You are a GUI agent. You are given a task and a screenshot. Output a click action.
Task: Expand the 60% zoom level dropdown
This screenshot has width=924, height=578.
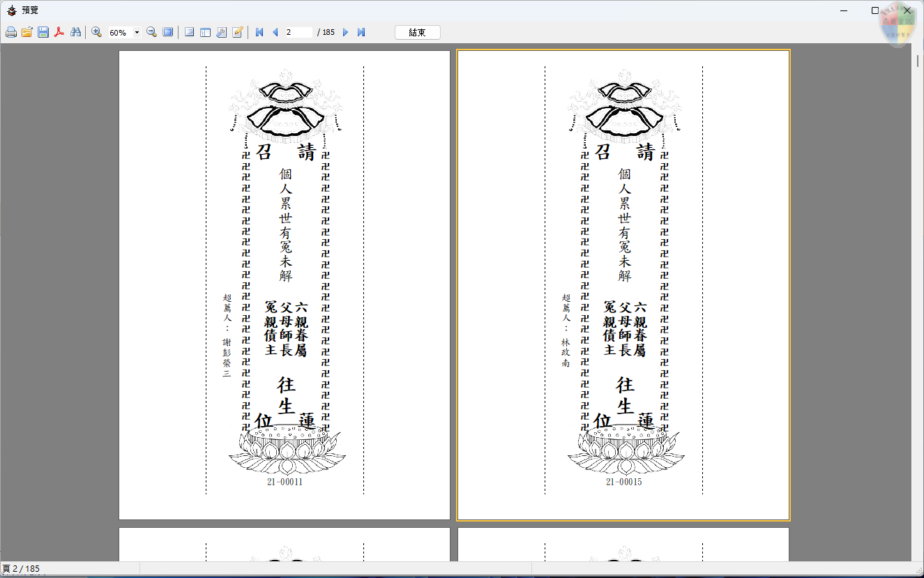click(137, 33)
